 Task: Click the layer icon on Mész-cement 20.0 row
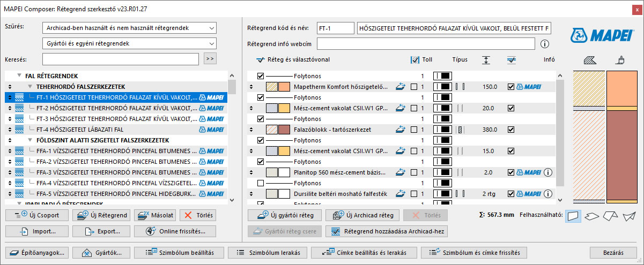coord(399,108)
